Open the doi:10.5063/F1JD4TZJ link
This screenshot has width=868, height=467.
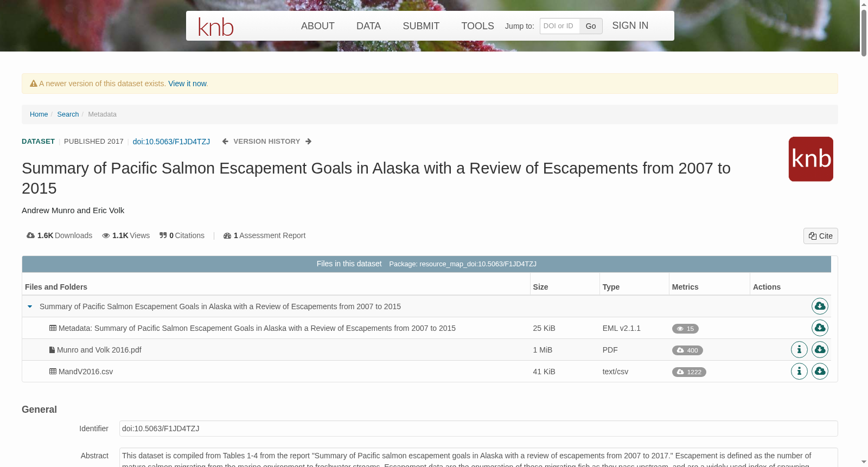coord(171,142)
